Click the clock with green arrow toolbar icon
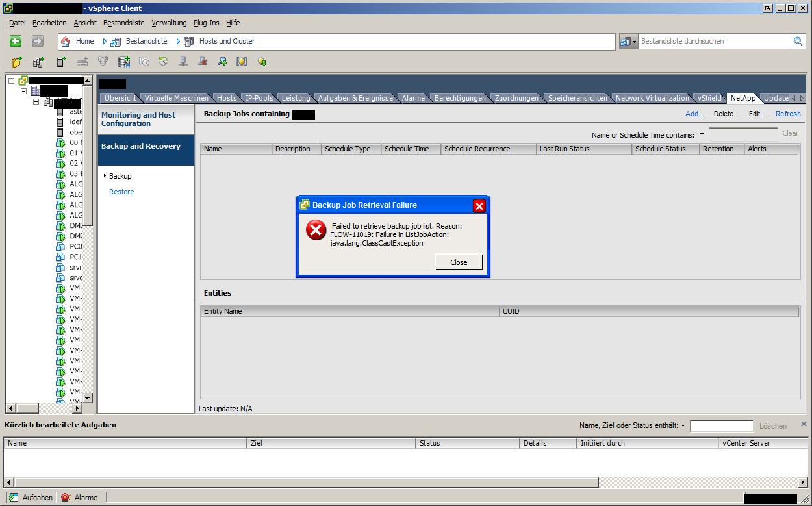The height and width of the screenshot is (506, 812). pos(164,62)
